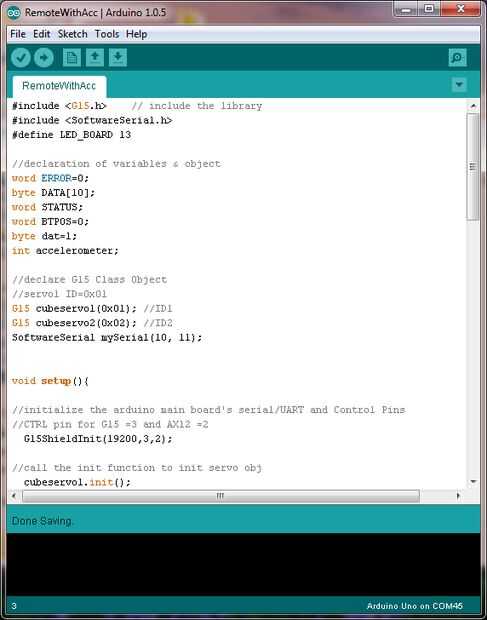Screen dimensions: 487x620
Task: Open the Serial Monitor magnifier icon
Action: (457, 58)
